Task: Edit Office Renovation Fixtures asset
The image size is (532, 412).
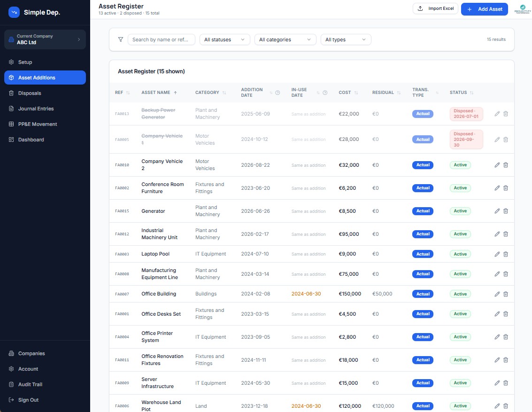Action: [497, 360]
